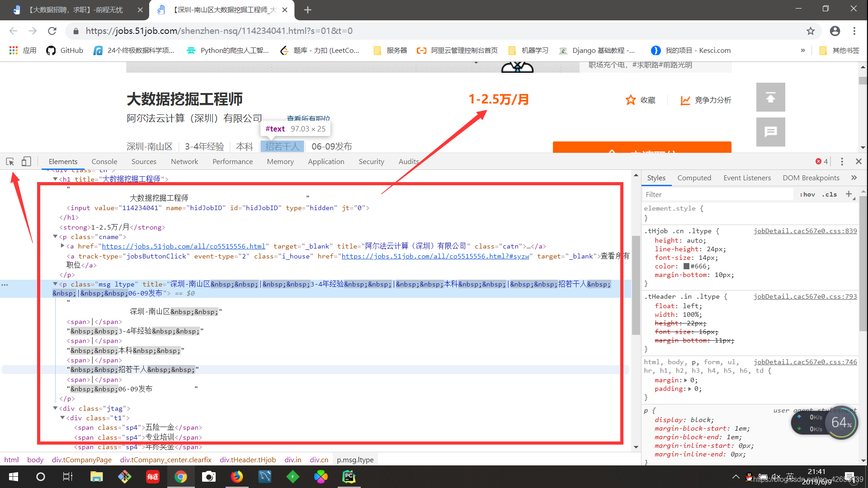This screenshot has height=488, width=868.
Task: Open Cortana search circle on taskbar
Action: 41,477
